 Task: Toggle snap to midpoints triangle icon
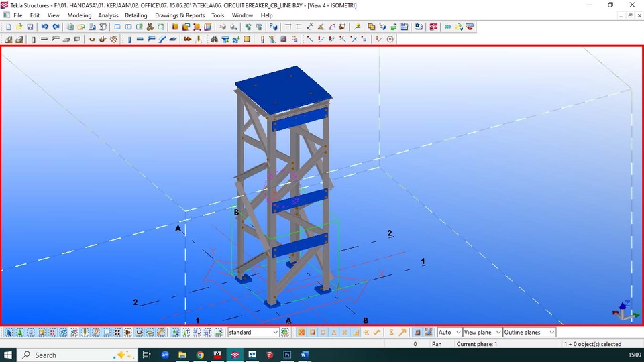pyautogui.click(x=334, y=333)
